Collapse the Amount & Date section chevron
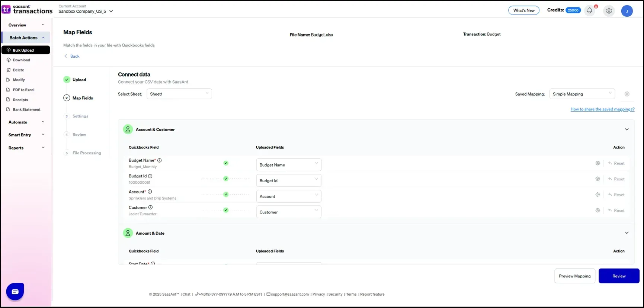Image resolution: width=644 pixels, height=308 pixels. coord(627,233)
